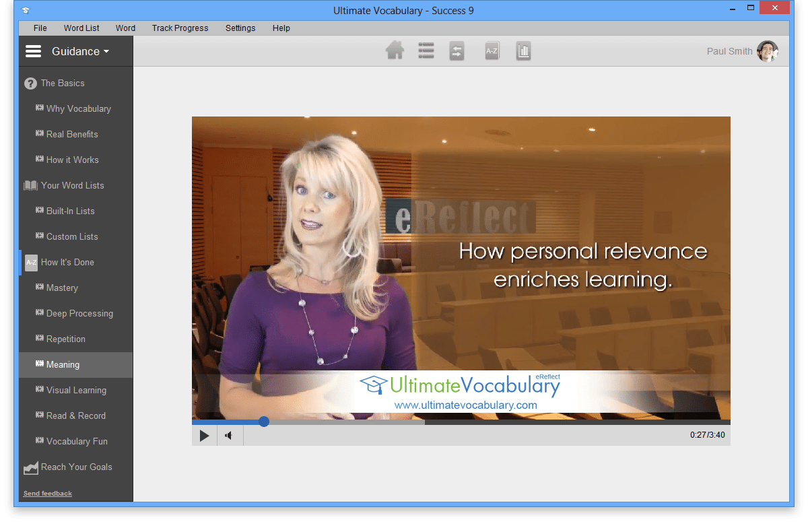Open the A-Z toolbar icon
The width and height of the screenshot is (808, 532).
[x=492, y=51]
